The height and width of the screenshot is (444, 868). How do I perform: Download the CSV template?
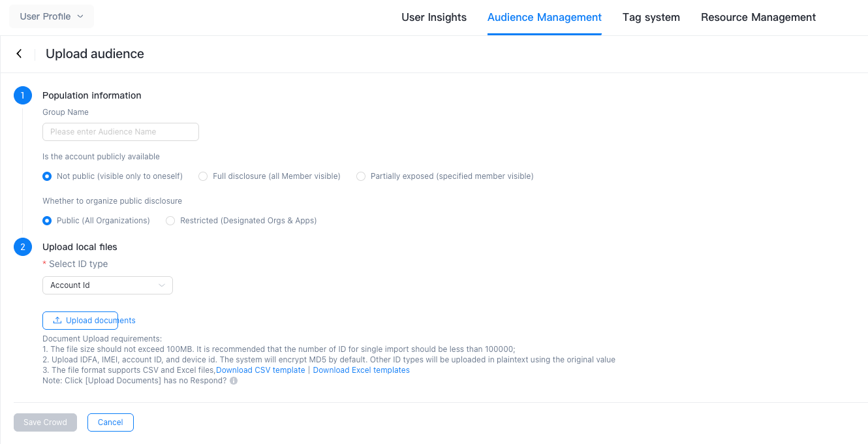(260, 370)
